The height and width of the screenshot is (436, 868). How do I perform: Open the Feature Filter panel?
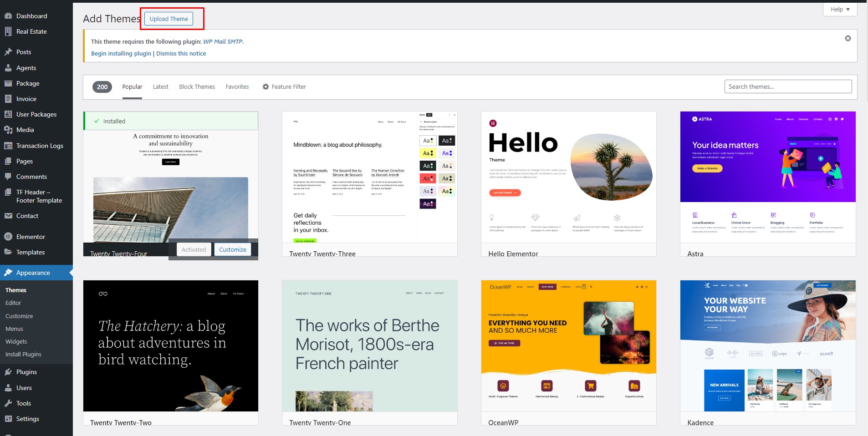coord(284,87)
